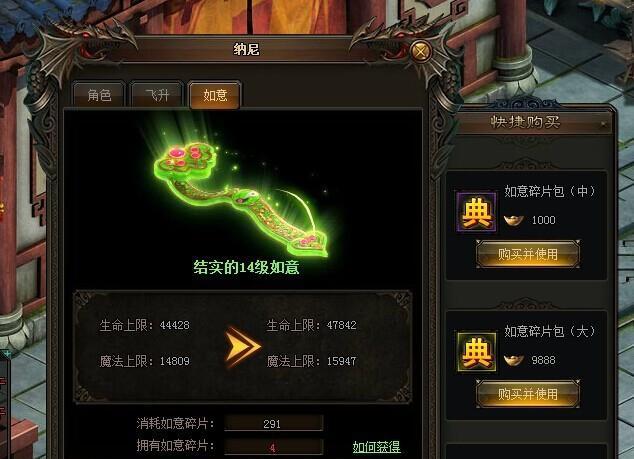
Task: Click the 如意碎片包(大) item name
Action: tap(550, 332)
